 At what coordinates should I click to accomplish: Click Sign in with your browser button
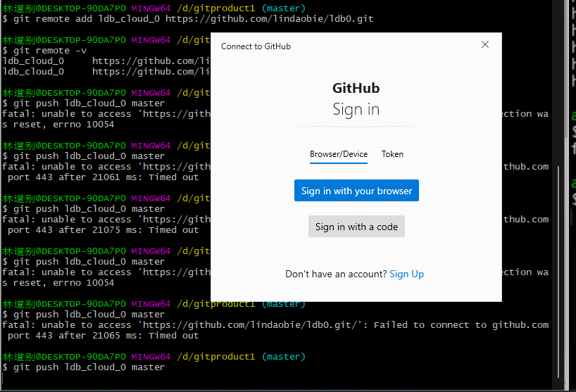(x=356, y=191)
